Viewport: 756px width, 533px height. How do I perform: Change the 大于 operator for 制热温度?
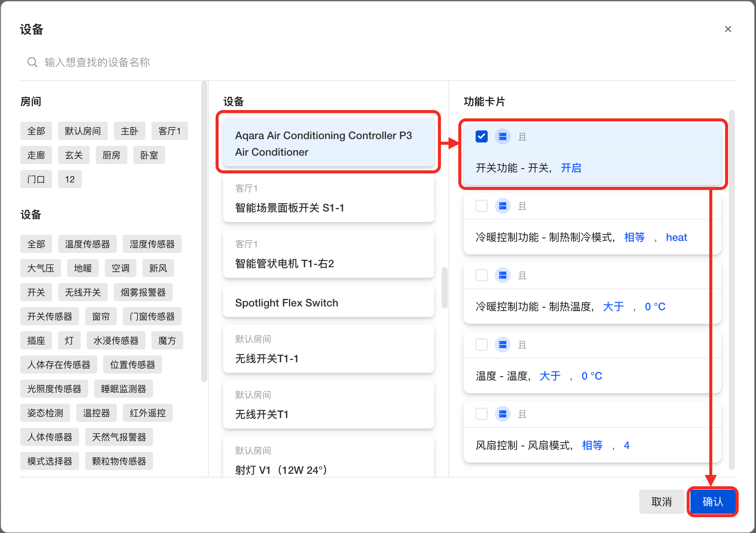coord(613,307)
